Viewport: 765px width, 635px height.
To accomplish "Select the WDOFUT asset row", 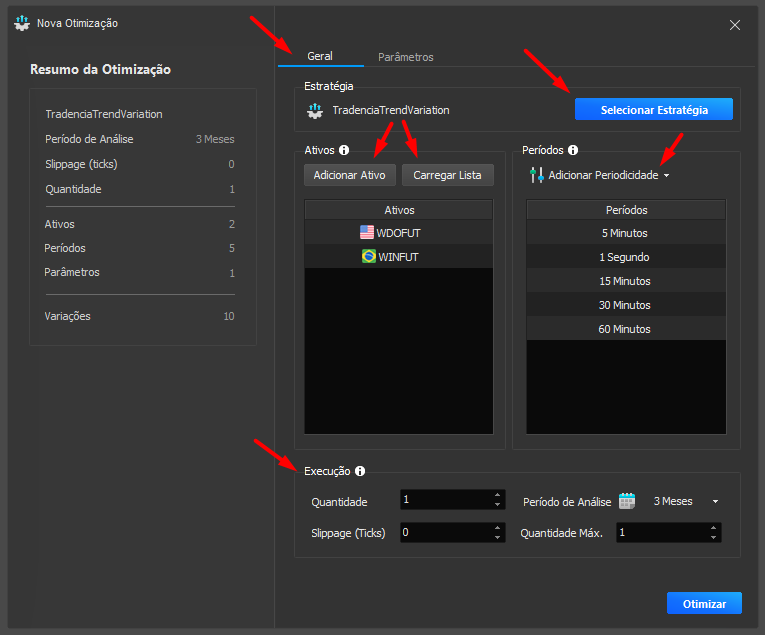I will [x=399, y=233].
